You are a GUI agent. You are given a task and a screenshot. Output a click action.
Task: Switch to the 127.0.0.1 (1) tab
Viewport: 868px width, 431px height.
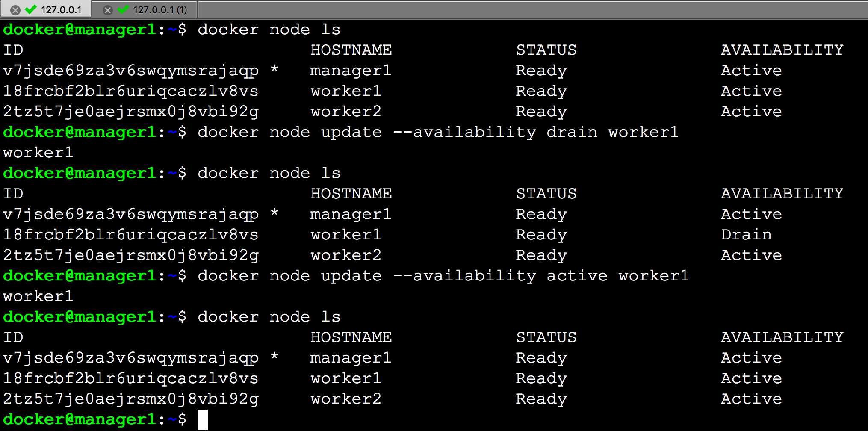[160, 10]
